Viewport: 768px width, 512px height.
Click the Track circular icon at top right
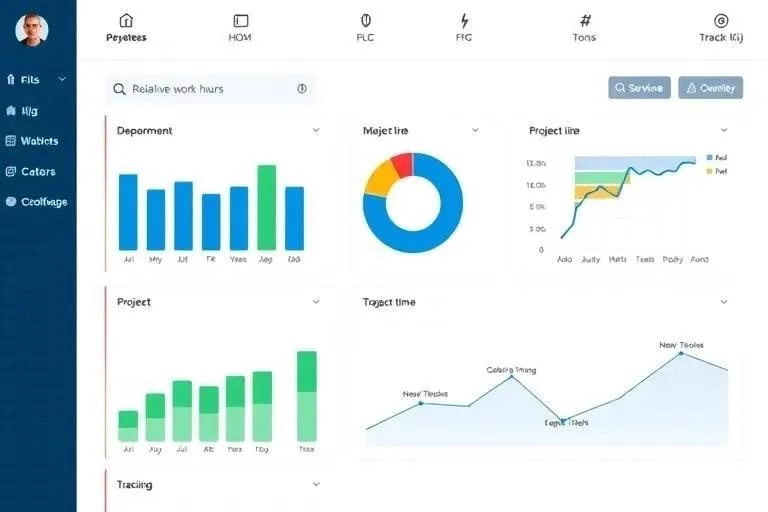click(721, 21)
